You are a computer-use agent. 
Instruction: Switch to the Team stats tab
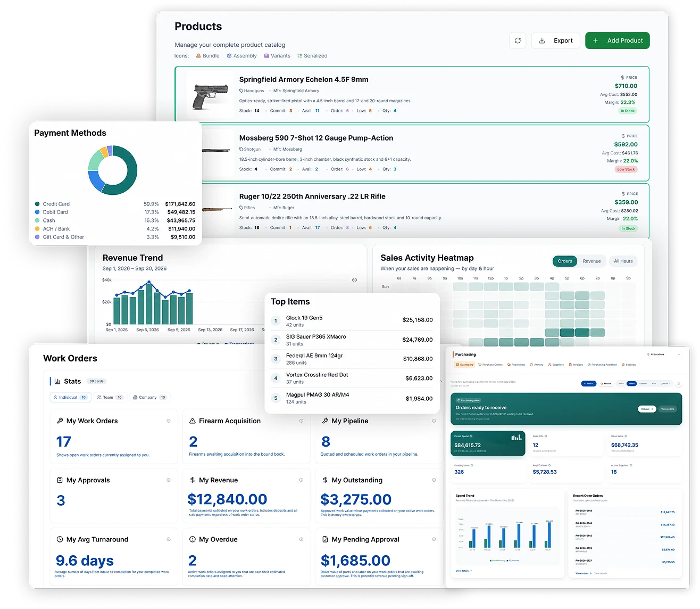pos(110,397)
